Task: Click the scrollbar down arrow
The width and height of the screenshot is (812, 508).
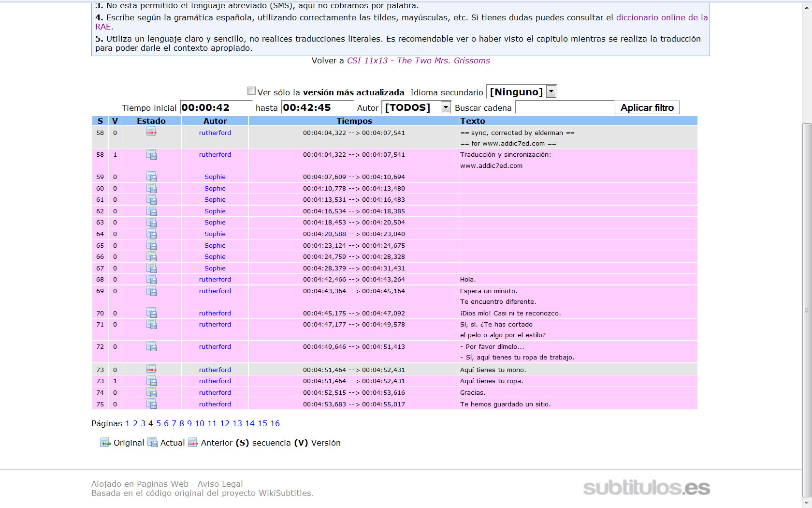Action: (x=807, y=503)
